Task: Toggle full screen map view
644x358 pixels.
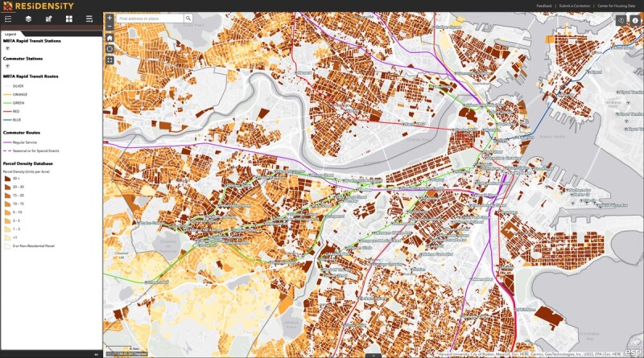Action: (x=109, y=60)
